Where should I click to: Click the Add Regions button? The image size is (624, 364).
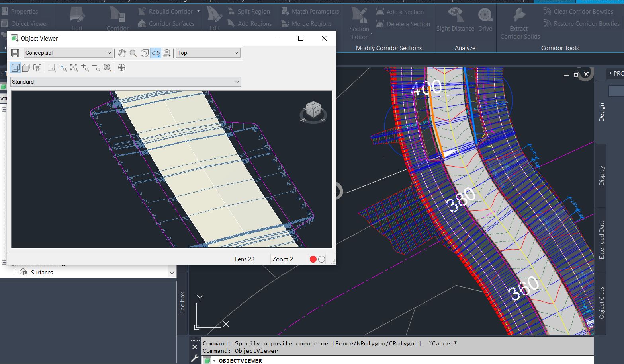250,24
